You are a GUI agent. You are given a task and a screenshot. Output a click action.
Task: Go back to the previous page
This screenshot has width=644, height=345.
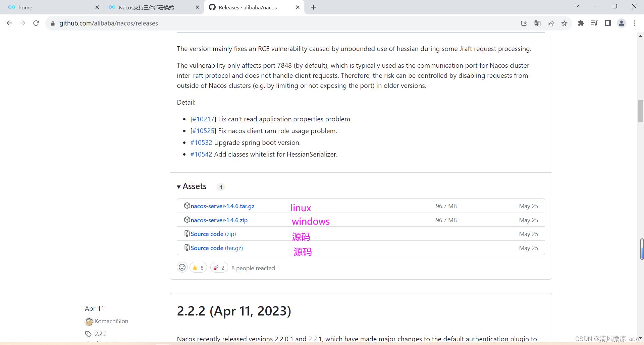[9, 23]
